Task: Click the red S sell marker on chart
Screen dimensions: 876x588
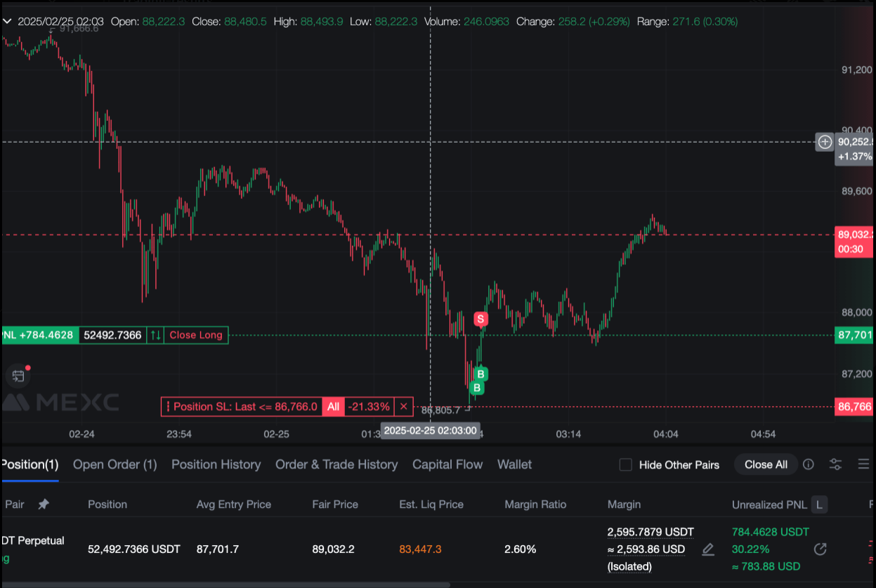Action: pos(481,319)
